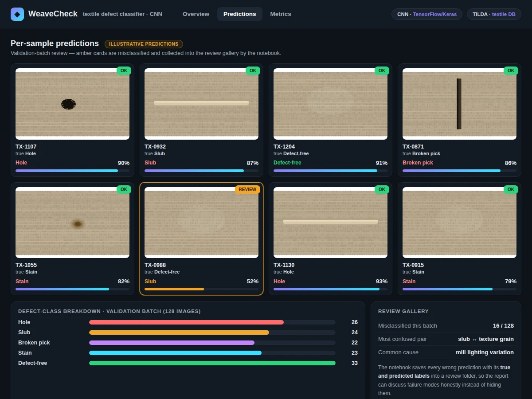Click the Most confused pair row

446,339
